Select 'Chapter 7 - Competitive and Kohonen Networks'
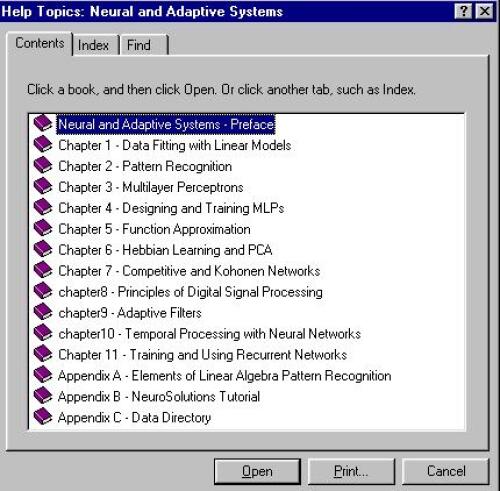Image resolution: width=500 pixels, height=491 pixels. click(x=189, y=271)
